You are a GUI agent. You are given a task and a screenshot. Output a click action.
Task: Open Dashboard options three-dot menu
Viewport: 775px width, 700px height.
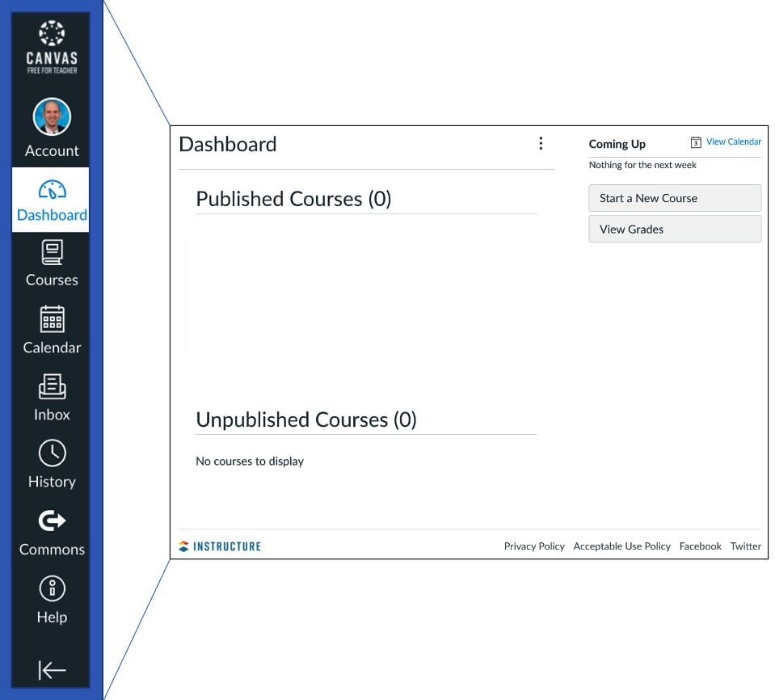click(x=541, y=143)
